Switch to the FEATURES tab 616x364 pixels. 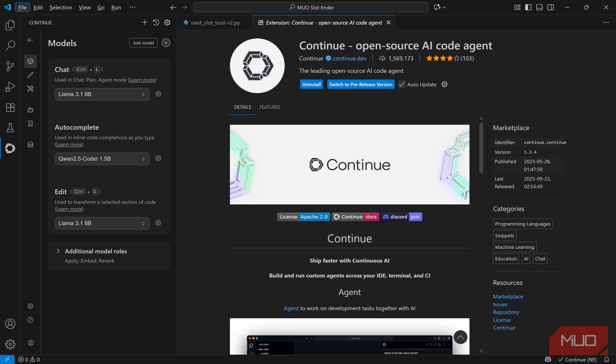(270, 107)
